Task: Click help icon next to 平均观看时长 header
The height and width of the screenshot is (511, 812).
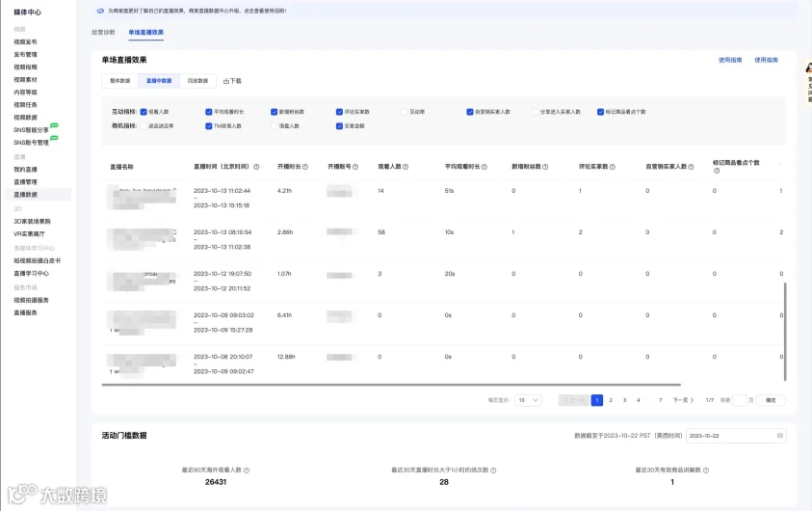Action: 485,167
